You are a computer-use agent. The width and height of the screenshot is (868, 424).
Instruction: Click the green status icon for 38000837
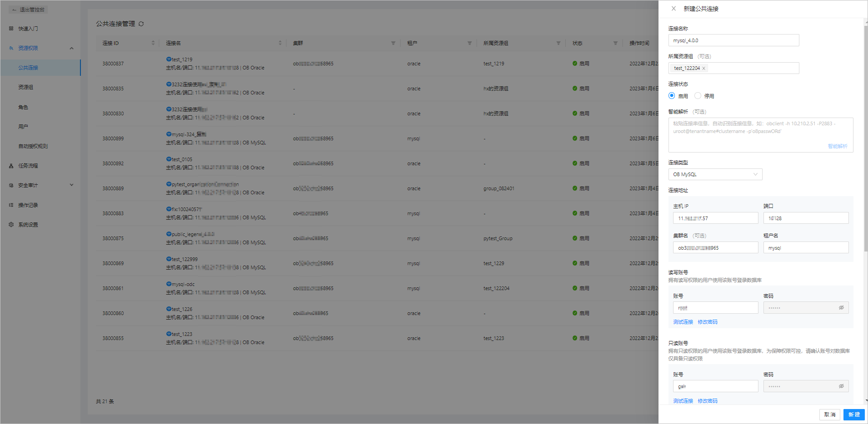point(575,64)
